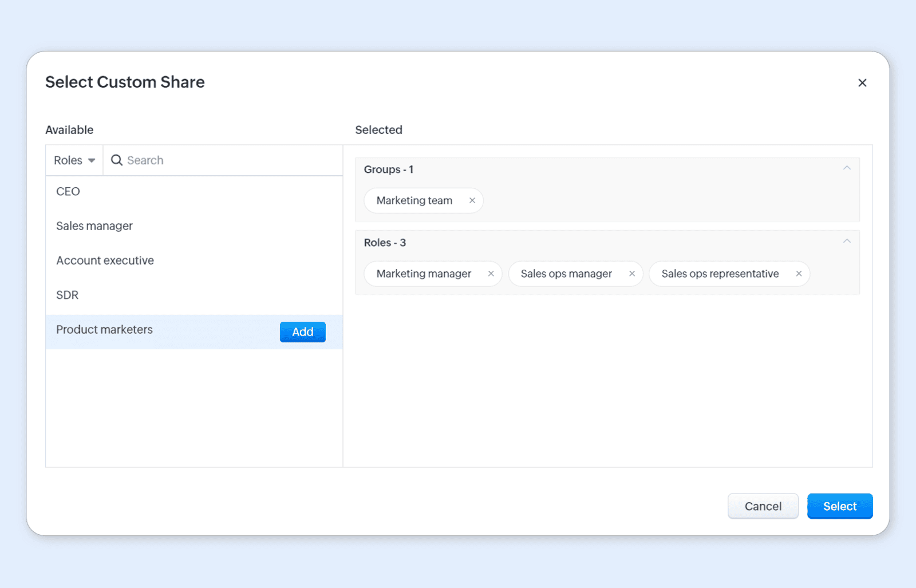Remove the Marketing team chip

tap(472, 200)
